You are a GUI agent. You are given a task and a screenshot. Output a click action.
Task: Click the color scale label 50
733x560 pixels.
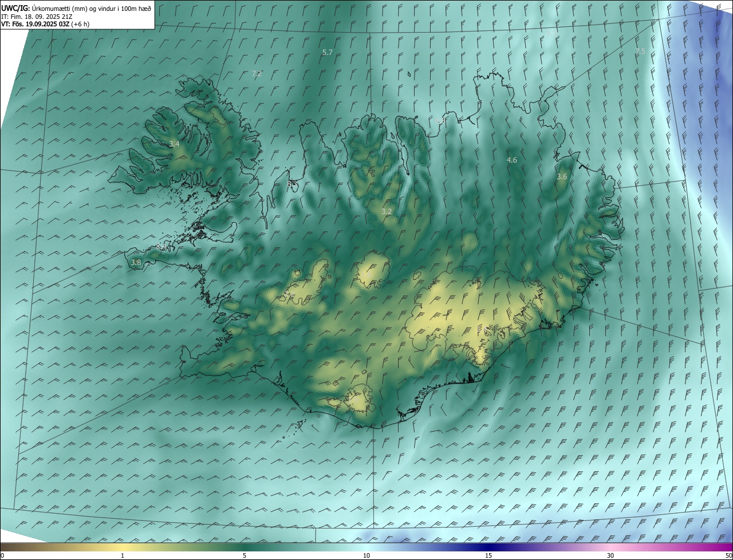pyautogui.click(x=728, y=555)
